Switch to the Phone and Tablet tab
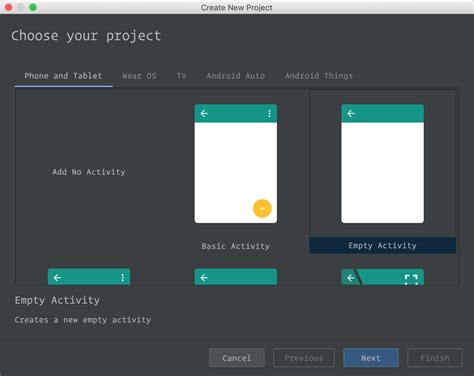Screen dimensions: 474x376 (63, 76)
